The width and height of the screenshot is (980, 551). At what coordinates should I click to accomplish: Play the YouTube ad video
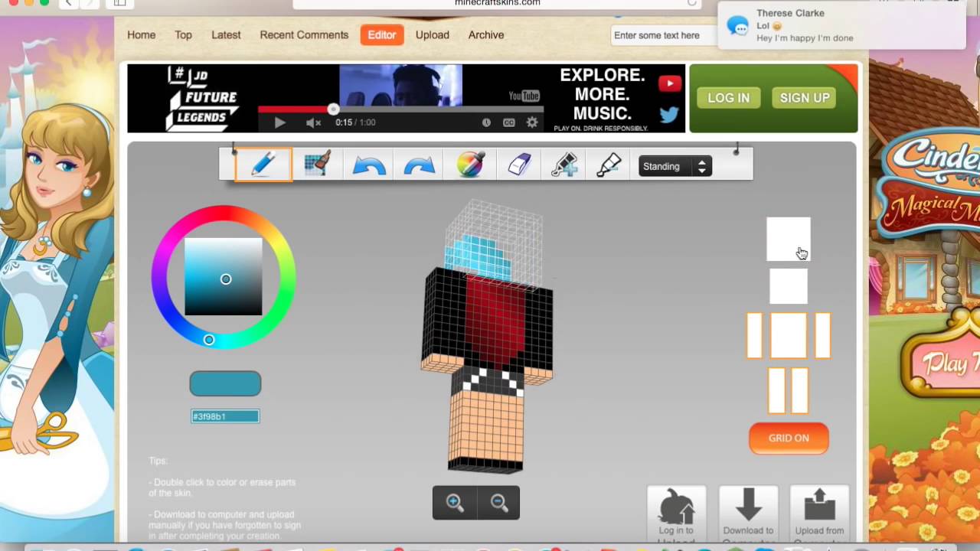279,122
